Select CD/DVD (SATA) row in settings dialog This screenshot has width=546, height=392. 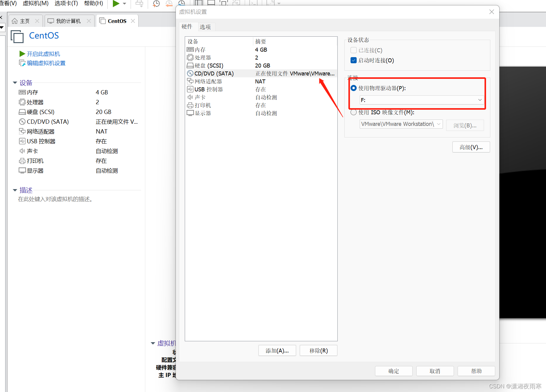pos(261,73)
